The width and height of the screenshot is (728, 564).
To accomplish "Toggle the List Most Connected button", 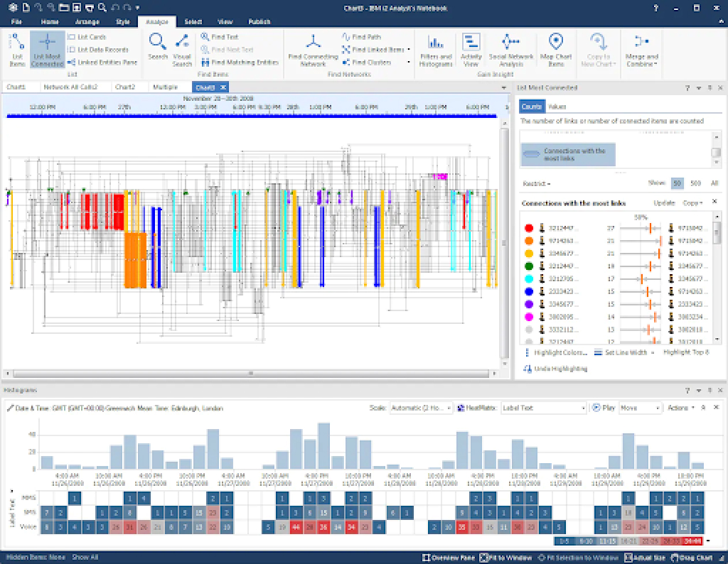I will (x=47, y=50).
